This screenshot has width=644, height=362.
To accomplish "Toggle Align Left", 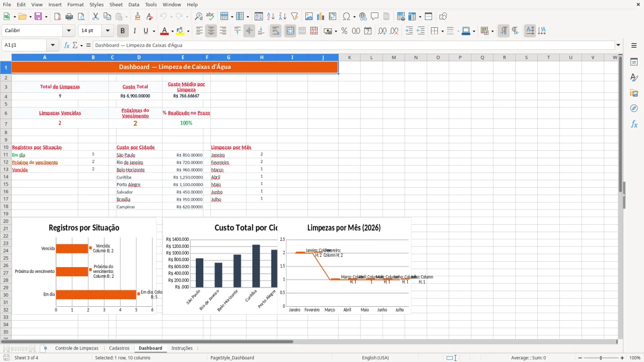I will (x=199, y=31).
